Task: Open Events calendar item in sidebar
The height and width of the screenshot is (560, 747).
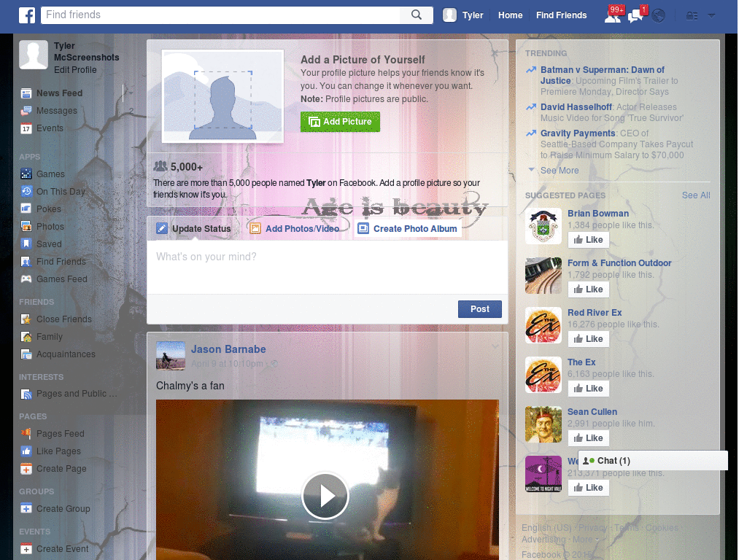Action: [x=50, y=128]
